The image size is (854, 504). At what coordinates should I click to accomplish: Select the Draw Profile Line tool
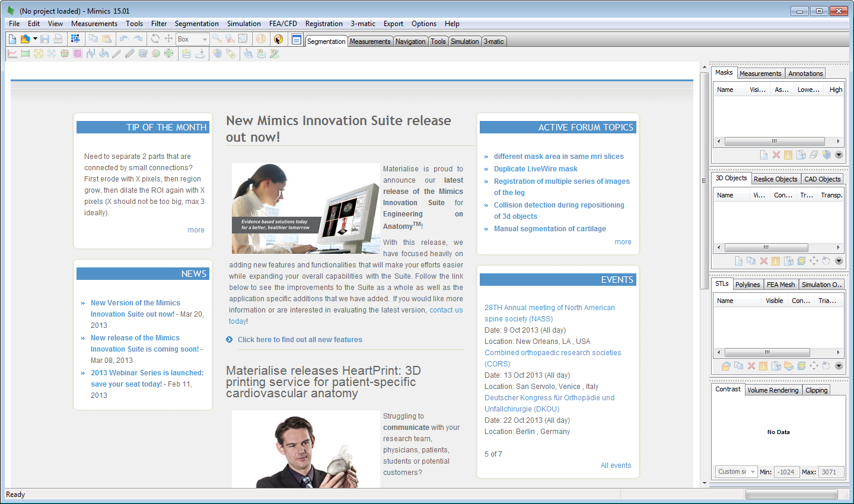12,53
